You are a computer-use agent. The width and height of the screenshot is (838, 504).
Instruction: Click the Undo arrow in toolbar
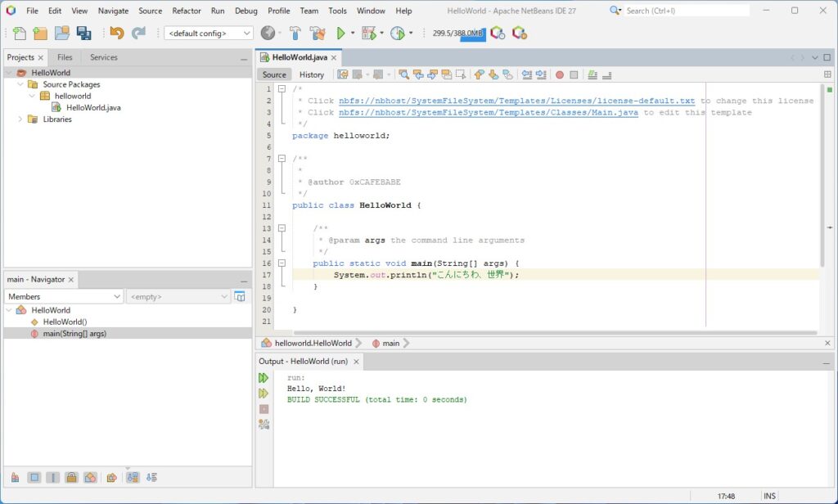(x=117, y=34)
